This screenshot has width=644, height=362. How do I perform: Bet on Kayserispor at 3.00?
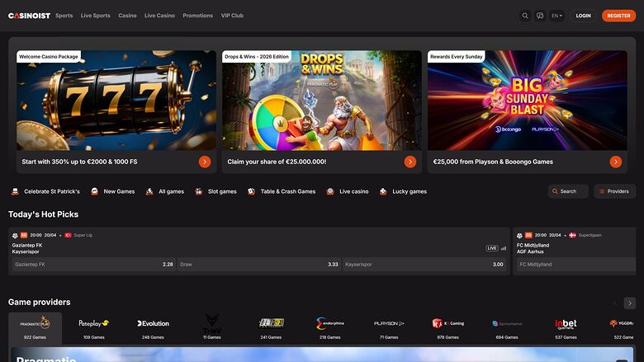coord(424,265)
